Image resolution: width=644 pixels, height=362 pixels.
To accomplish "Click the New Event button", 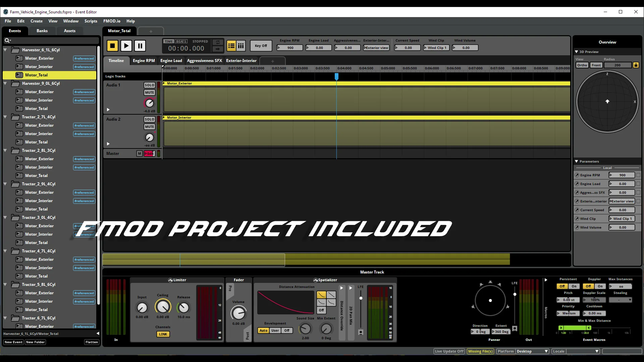I will coord(13,342).
